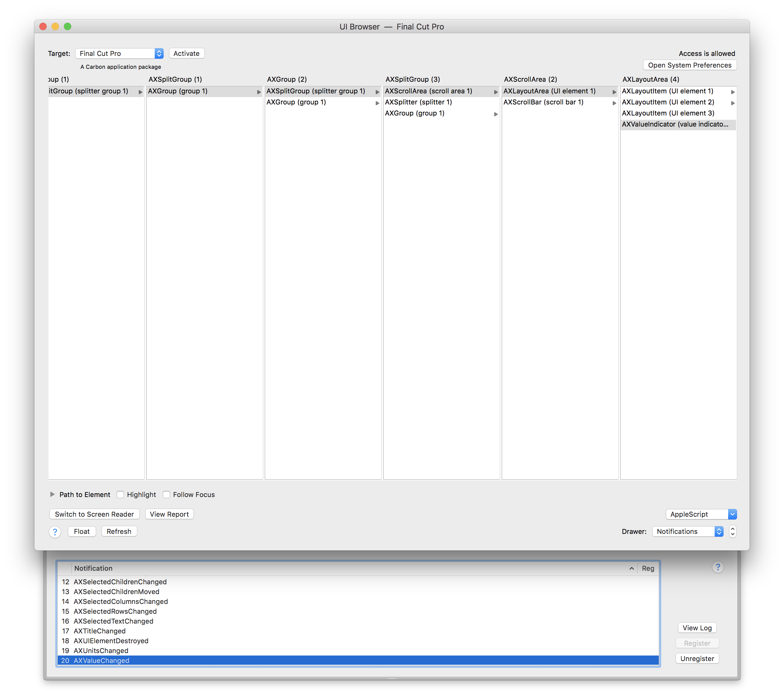Click Switch to Screen Reader
The height and width of the screenshot is (693, 784).
(94, 514)
